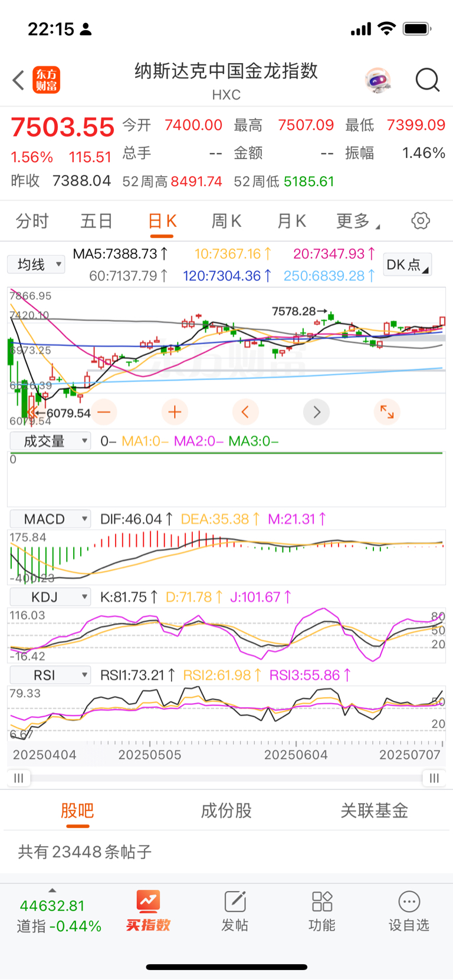
Task: Move chart right with gray arrow
Action: pyautogui.click(x=316, y=412)
